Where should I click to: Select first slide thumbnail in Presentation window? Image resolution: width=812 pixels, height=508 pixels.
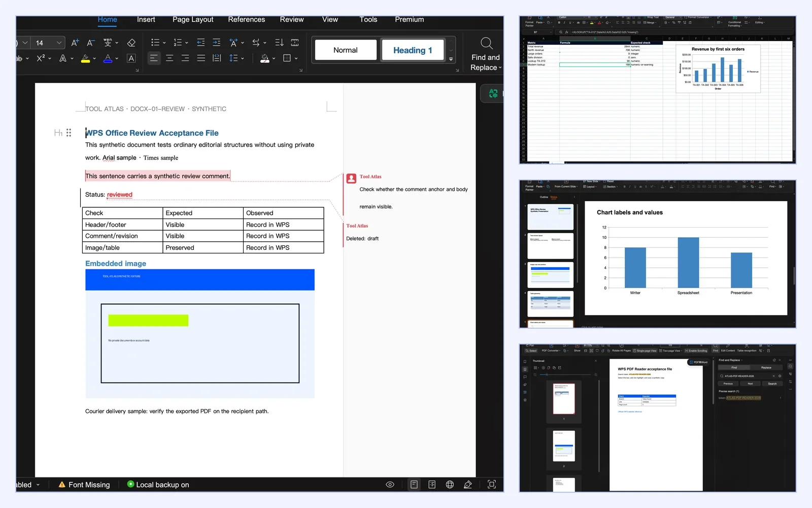(x=550, y=217)
